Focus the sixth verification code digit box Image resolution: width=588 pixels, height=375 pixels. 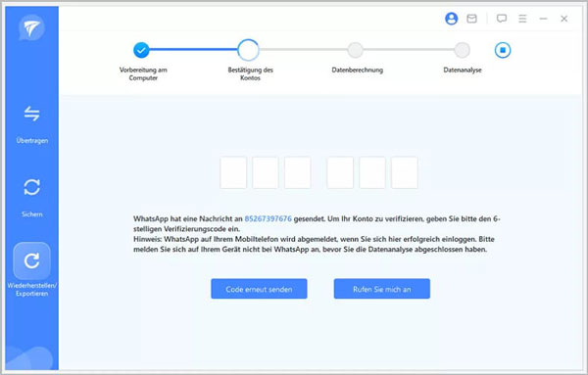[x=404, y=172]
